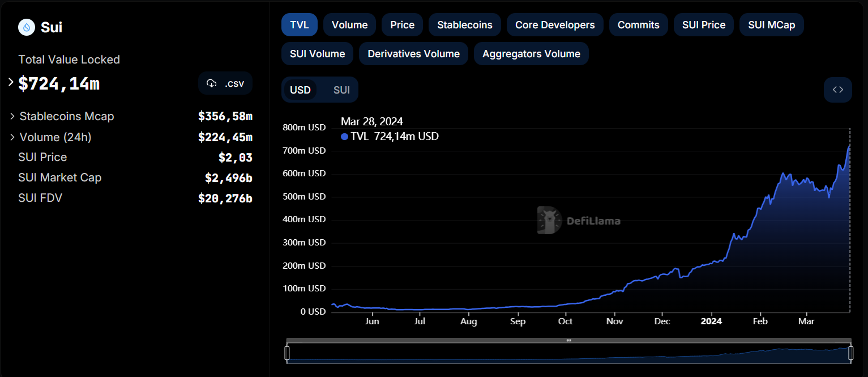Click the Feb label on the time axis
The height and width of the screenshot is (377, 868).
tap(760, 321)
